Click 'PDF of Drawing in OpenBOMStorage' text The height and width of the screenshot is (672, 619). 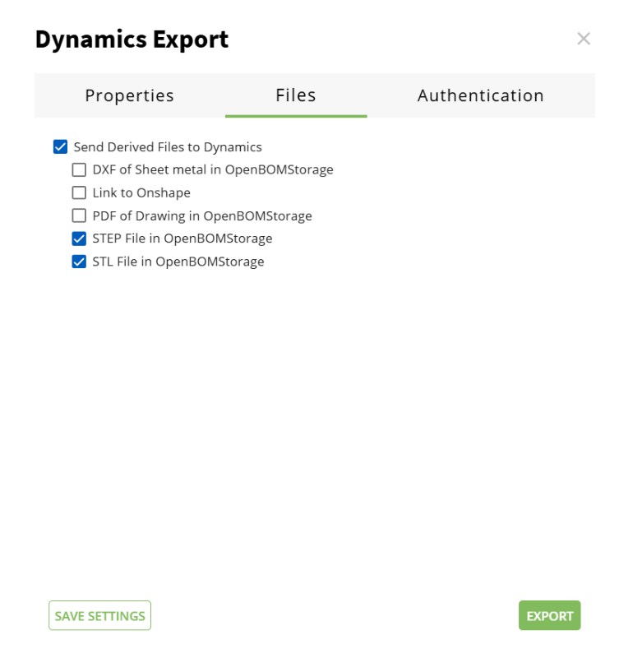pos(202,216)
